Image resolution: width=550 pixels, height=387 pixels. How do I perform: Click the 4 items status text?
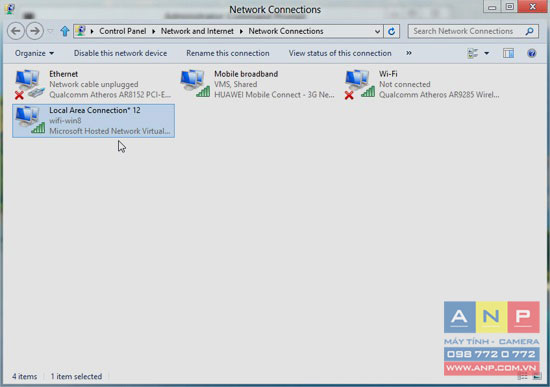point(25,376)
